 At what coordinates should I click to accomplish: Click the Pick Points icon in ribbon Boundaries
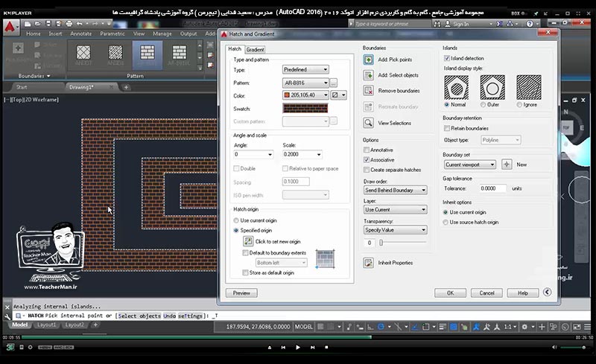tap(18, 48)
